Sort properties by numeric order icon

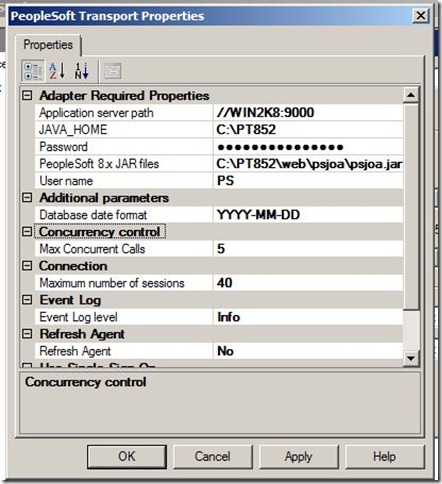[x=81, y=71]
